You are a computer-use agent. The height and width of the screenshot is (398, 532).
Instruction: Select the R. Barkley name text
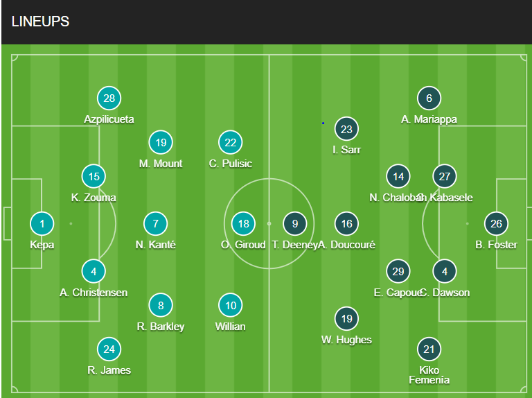tap(161, 327)
